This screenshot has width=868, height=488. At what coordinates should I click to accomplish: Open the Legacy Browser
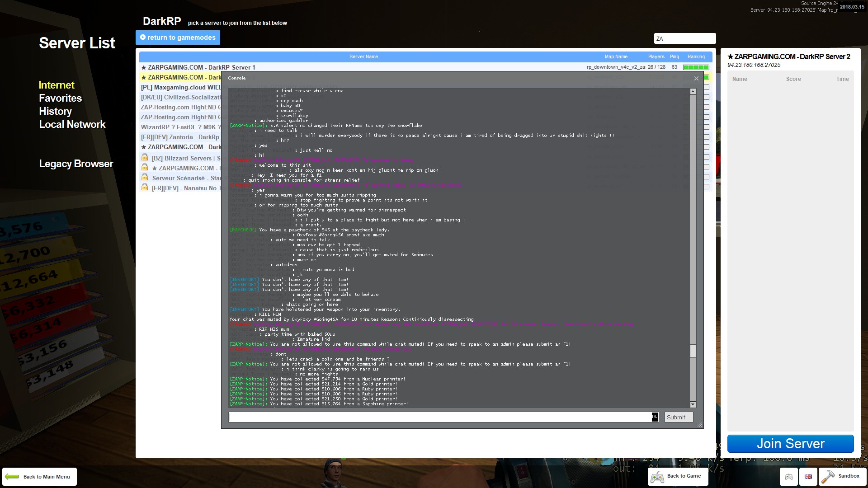pyautogui.click(x=76, y=164)
